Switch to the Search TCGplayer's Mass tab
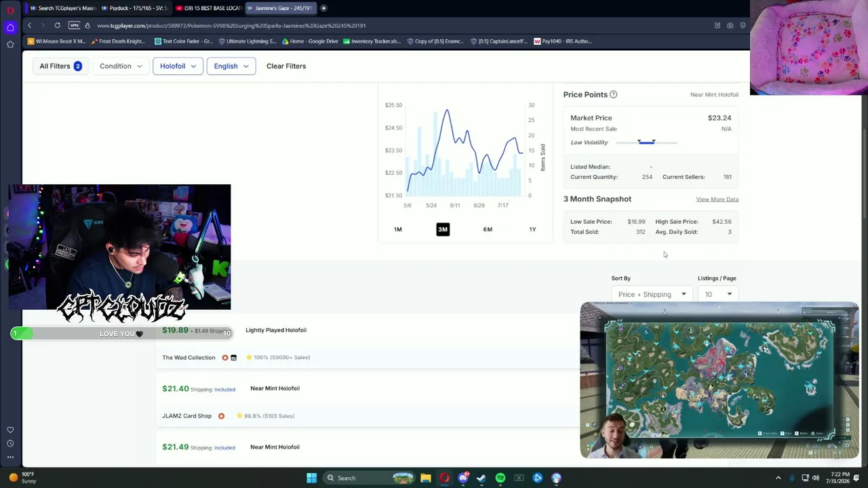Image resolution: width=868 pixels, height=488 pixels. coord(63,8)
